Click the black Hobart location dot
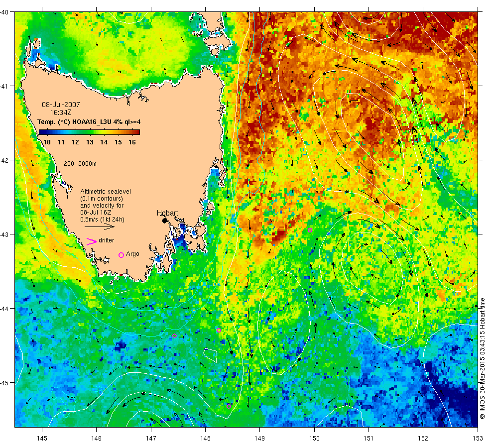 165,221
